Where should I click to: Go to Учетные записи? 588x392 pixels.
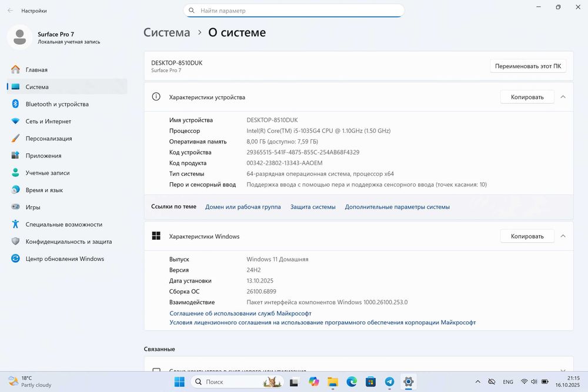point(67,173)
